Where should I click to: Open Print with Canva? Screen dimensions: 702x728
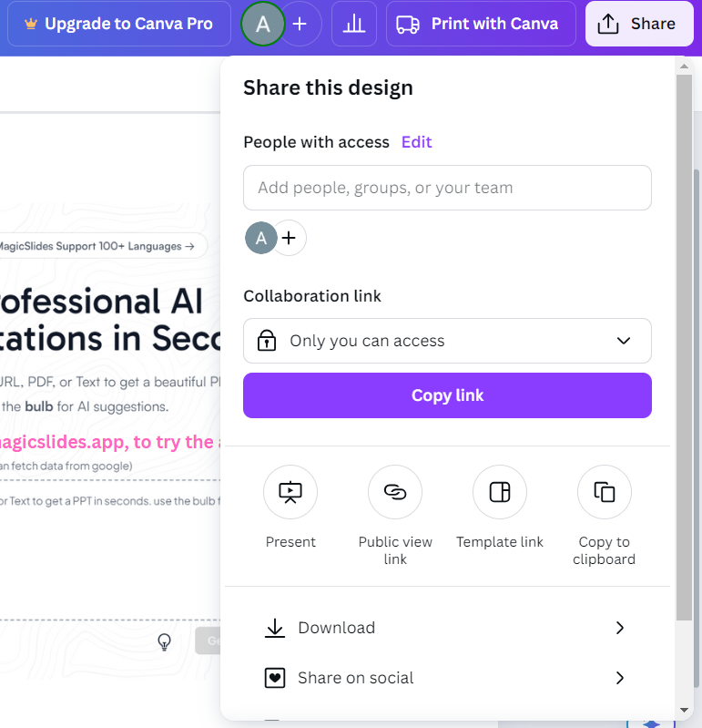tap(481, 24)
